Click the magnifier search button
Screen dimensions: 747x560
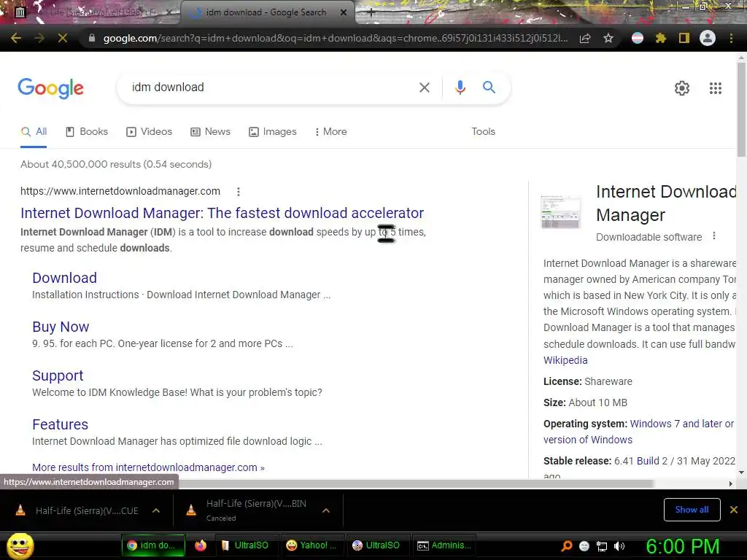click(489, 87)
